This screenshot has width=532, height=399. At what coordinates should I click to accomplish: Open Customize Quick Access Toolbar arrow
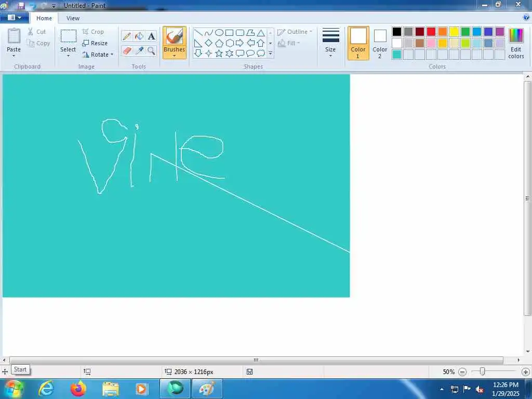(x=54, y=6)
